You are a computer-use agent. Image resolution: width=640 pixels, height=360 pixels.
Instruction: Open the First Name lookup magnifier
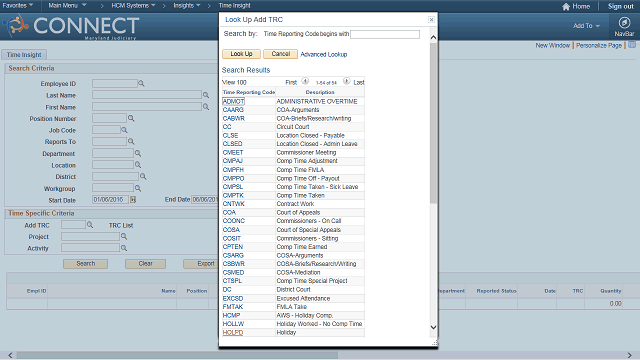[x=206, y=107]
